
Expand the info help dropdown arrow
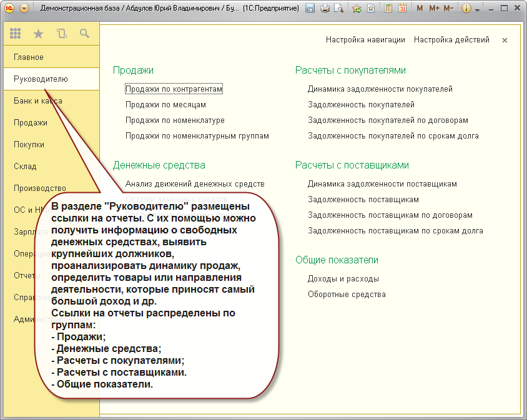tap(478, 9)
